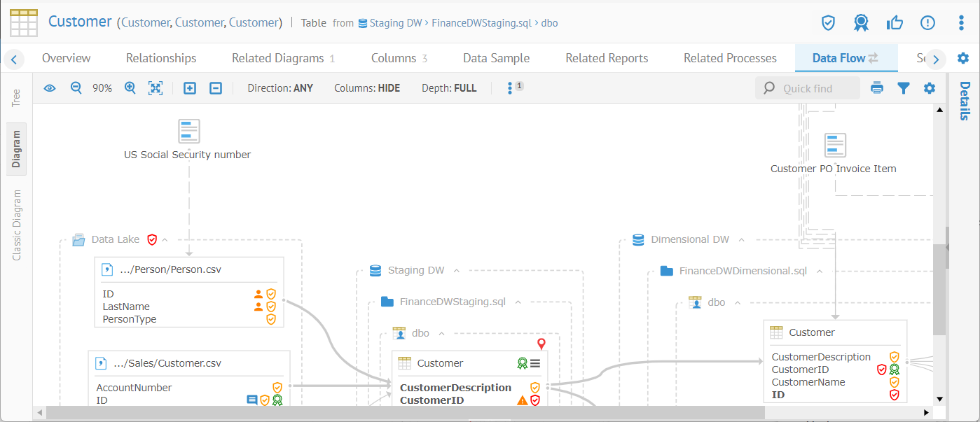Collapse the Staging DW group
Image resolution: width=980 pixels, height=422 pixels.
pyautogui.click(x=457, y=270)
